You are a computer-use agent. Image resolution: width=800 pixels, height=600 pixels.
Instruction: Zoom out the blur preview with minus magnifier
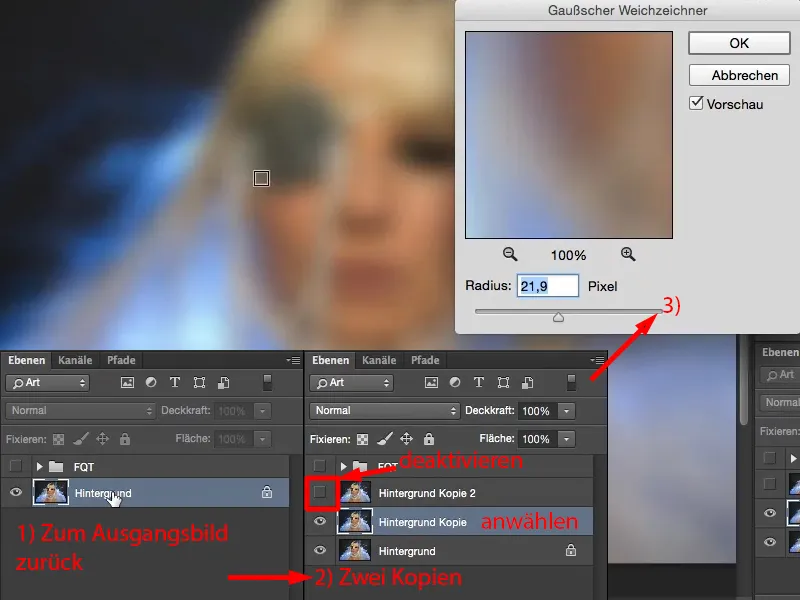point(510,254)
